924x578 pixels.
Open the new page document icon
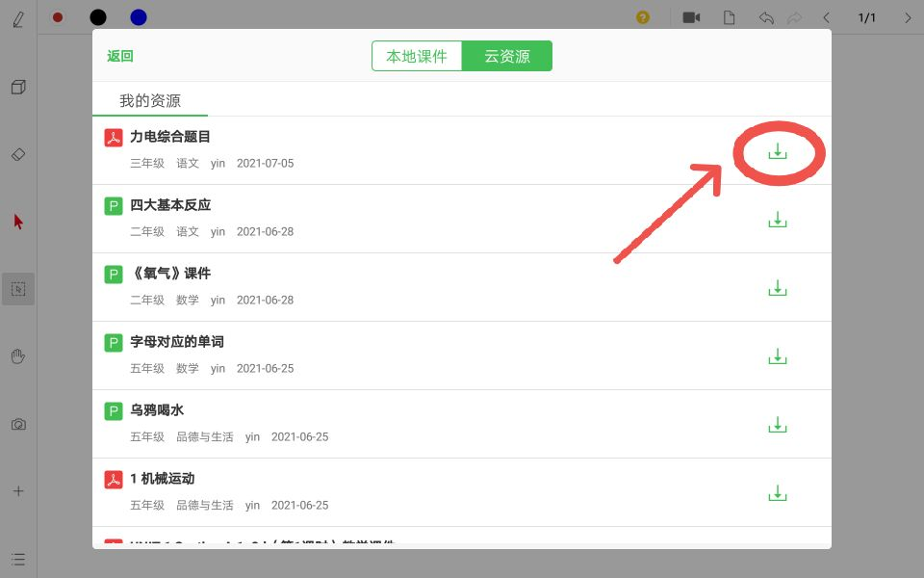[729, 17]
